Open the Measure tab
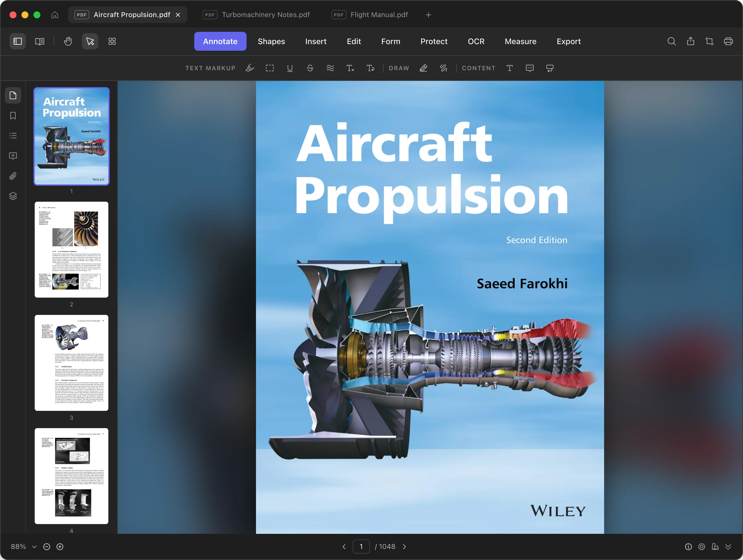Viewport: 743px width, 560px height. [520, 41]
